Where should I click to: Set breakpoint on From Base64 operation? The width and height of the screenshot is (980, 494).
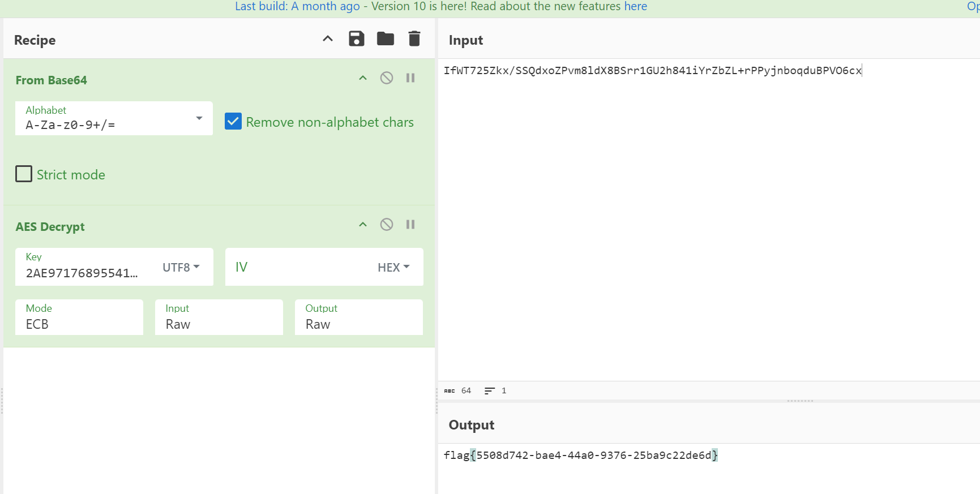pyautogui.click(x=410, y=78)
